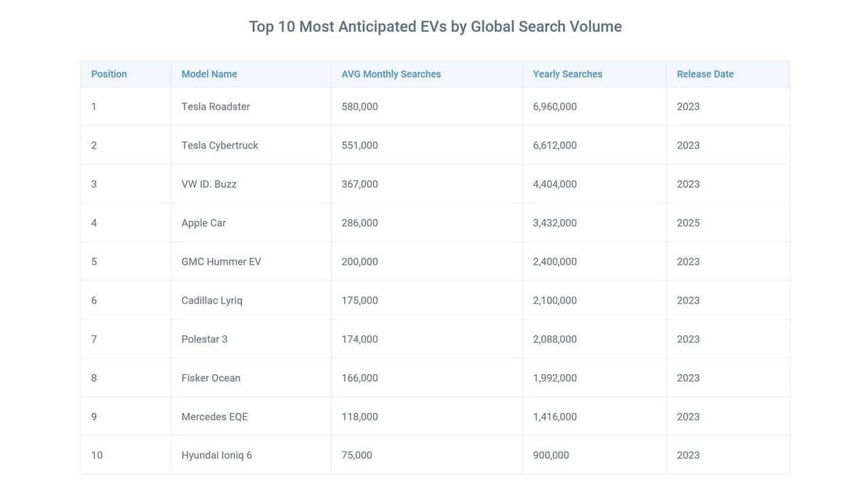Screen dimensions: 868x488
Task: Click the Yearly Searches column header
Action: [x=568, y=74]
